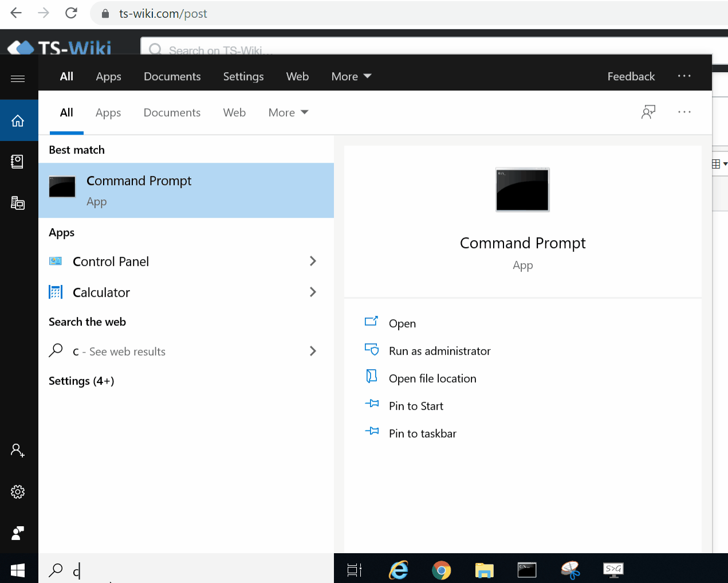Open the More dropdown in dark header

tap(351, 77)
